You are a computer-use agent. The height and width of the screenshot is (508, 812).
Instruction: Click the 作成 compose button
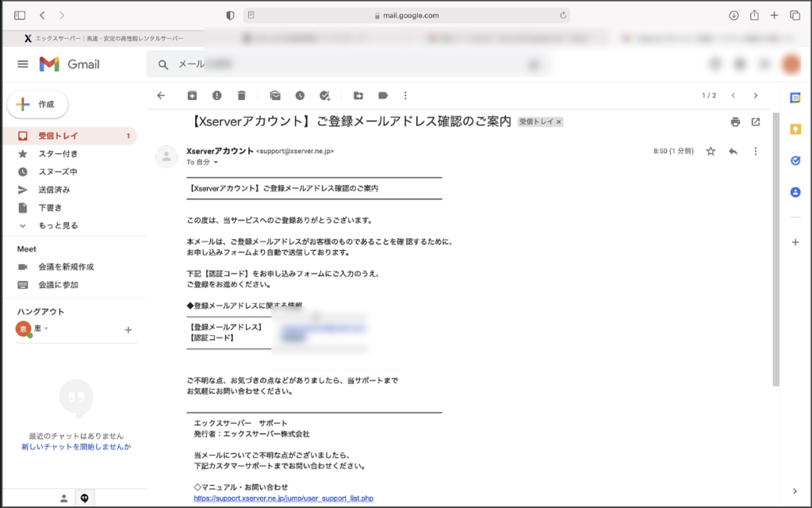[37, 104]
